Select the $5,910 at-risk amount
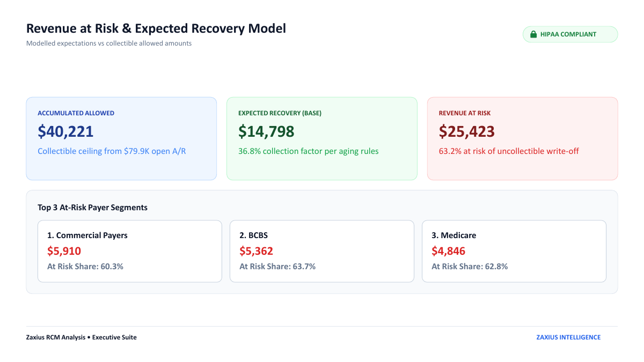644x362 pixels. (64, 251)
